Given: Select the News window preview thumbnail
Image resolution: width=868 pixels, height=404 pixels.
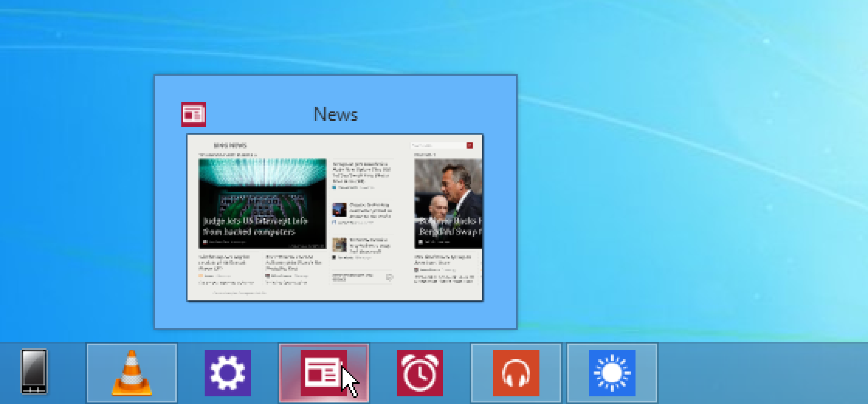Looking at the screenshot, I should (335, 217).
